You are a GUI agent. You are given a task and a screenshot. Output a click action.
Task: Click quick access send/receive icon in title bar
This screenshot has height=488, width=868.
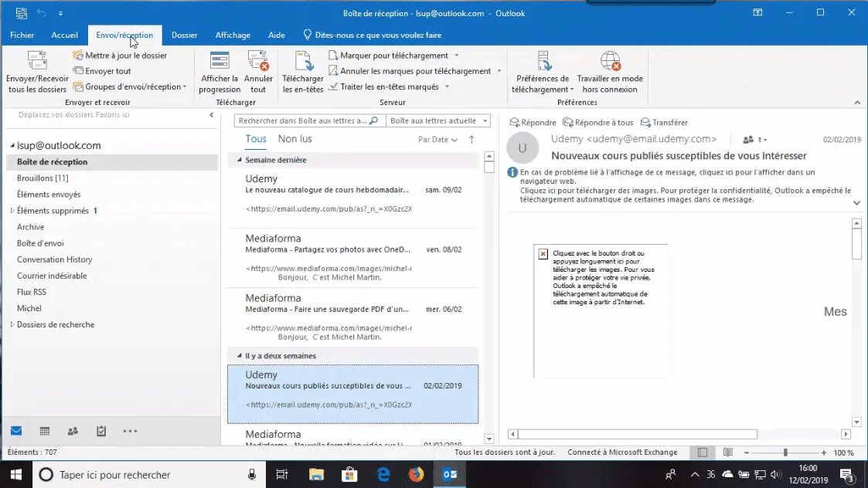tap(21, 12)
